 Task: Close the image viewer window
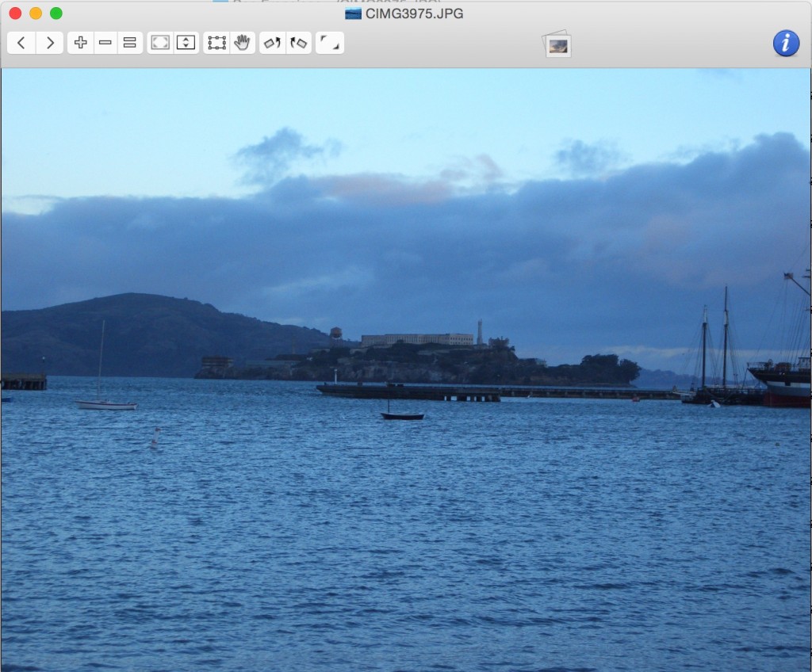(x=15, y=13)
